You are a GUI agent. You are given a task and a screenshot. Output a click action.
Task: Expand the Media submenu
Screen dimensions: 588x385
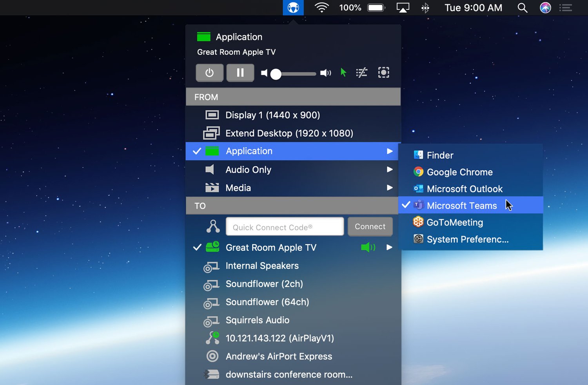389,188
